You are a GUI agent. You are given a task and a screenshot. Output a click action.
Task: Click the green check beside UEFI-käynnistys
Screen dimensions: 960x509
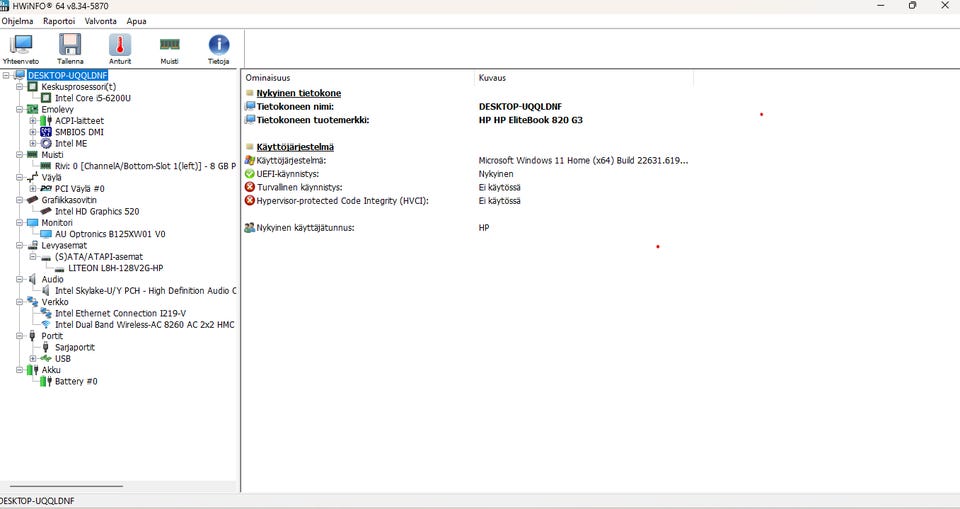[x=250, y=173]
